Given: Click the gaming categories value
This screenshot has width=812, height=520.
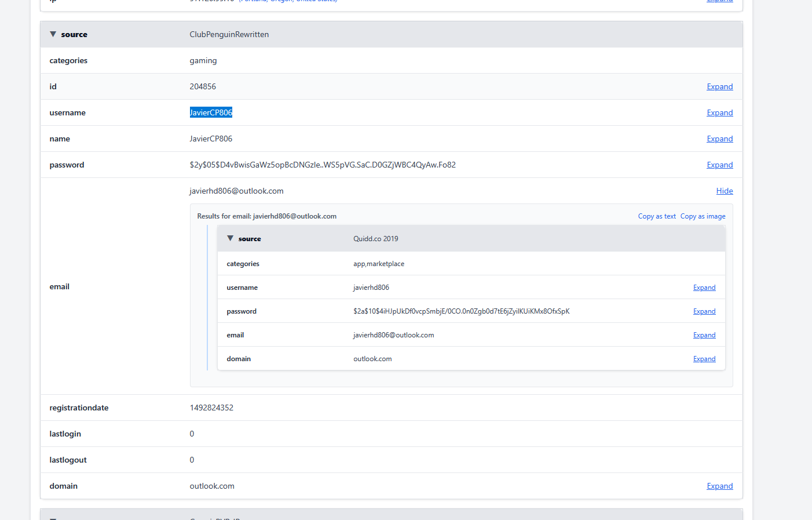Looking at the screenshot, I should click(x=203, y=60).
